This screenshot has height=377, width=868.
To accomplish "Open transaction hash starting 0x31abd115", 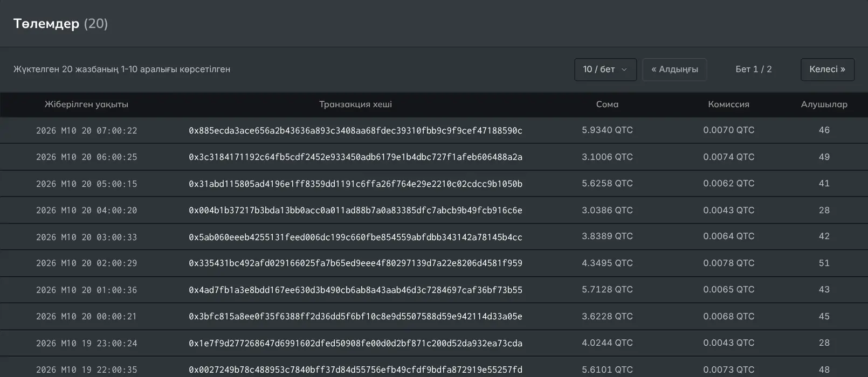I will pos(356,184).
